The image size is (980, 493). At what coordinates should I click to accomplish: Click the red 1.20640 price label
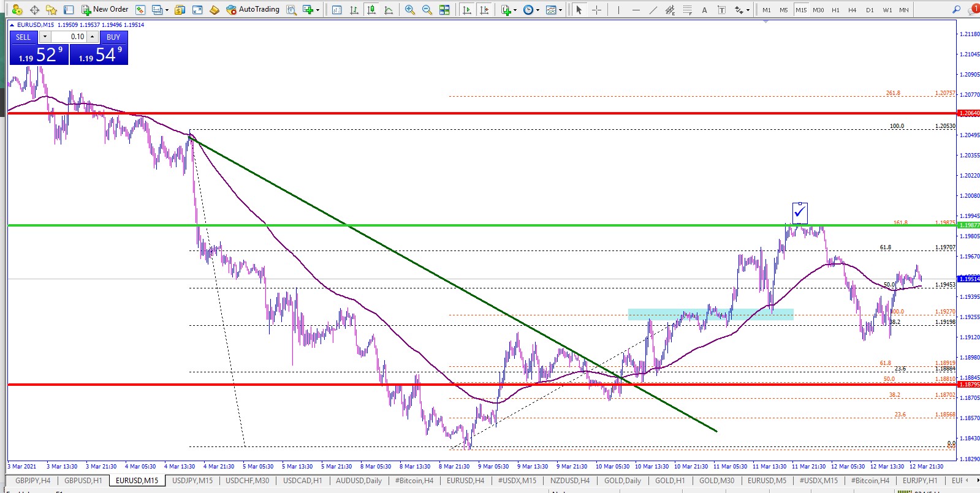[969, 113]
